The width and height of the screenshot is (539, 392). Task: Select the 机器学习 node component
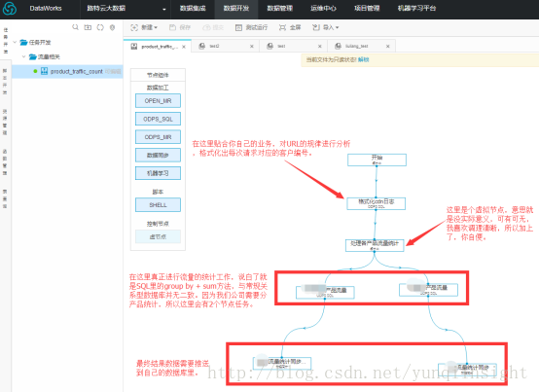click(x=158, y=173)
